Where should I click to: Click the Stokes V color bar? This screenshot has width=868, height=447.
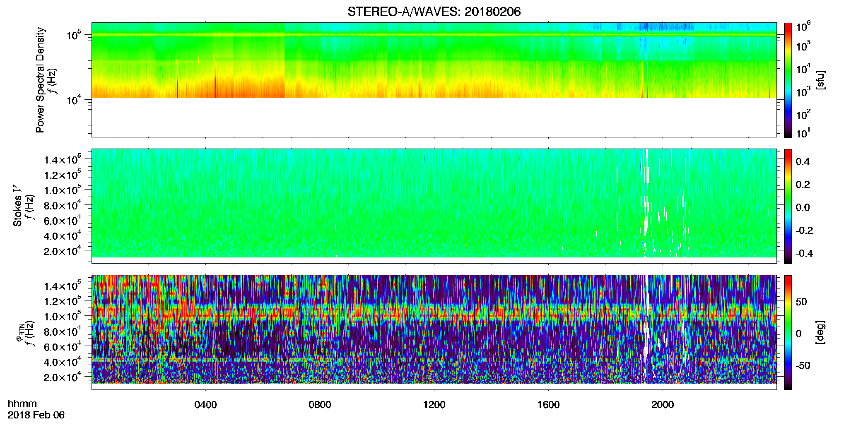click(788, 206)
